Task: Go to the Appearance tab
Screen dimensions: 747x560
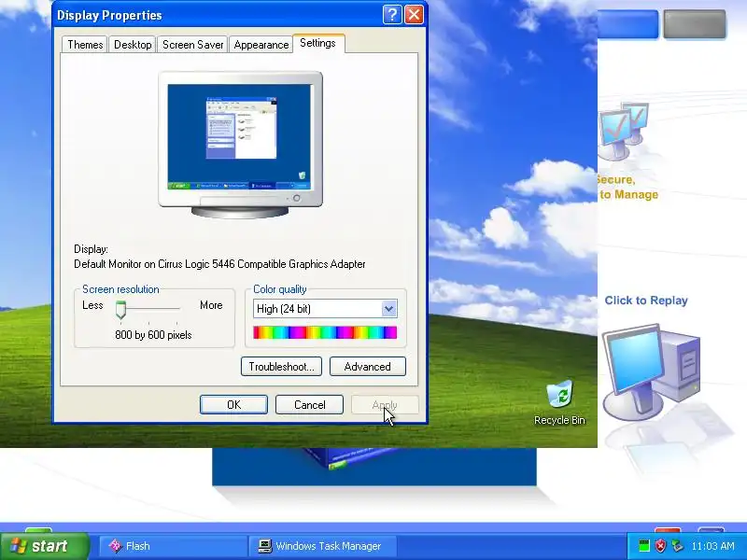Action: 261,45
